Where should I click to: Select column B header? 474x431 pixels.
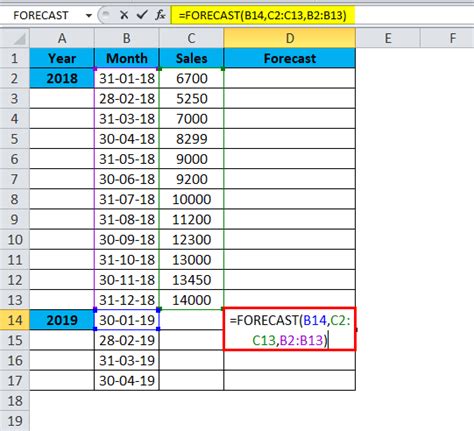[x=127, y=38]
